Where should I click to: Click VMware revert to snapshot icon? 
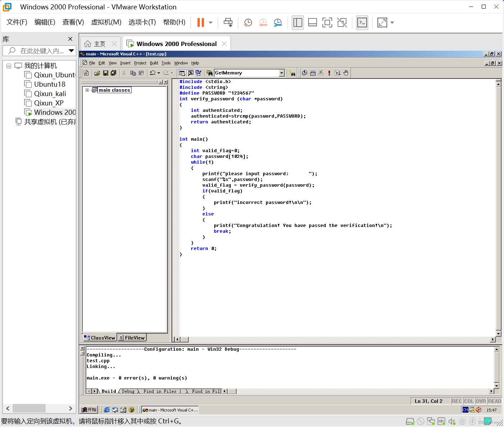(x=263, y=23)
